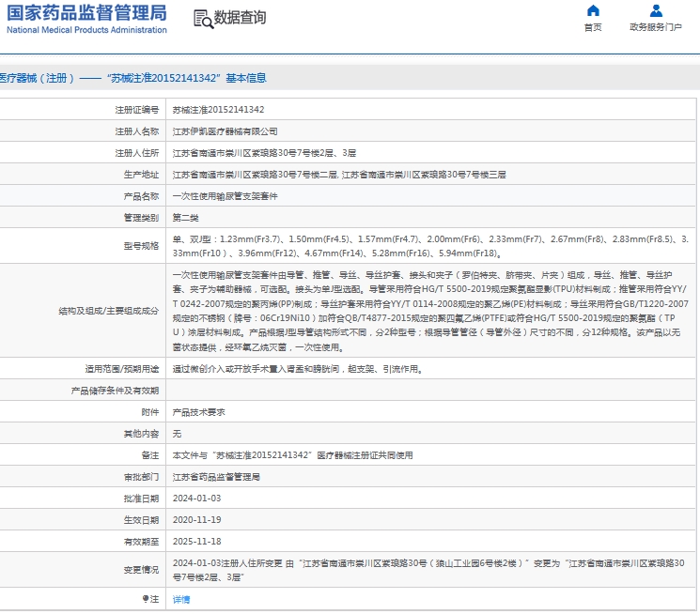
Task: Click the 注册人住所 address value
Action: point(264,153)
